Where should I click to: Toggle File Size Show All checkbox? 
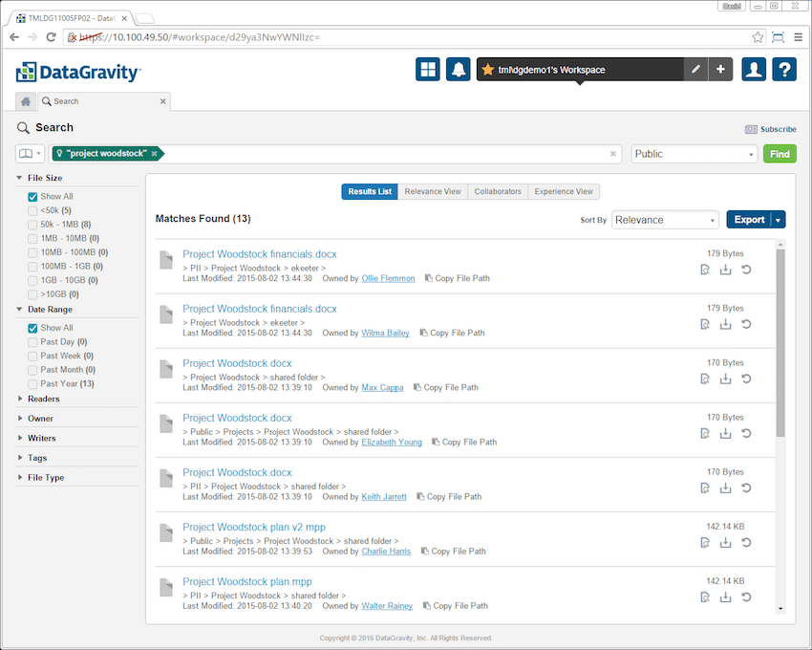tap(32, 197)
